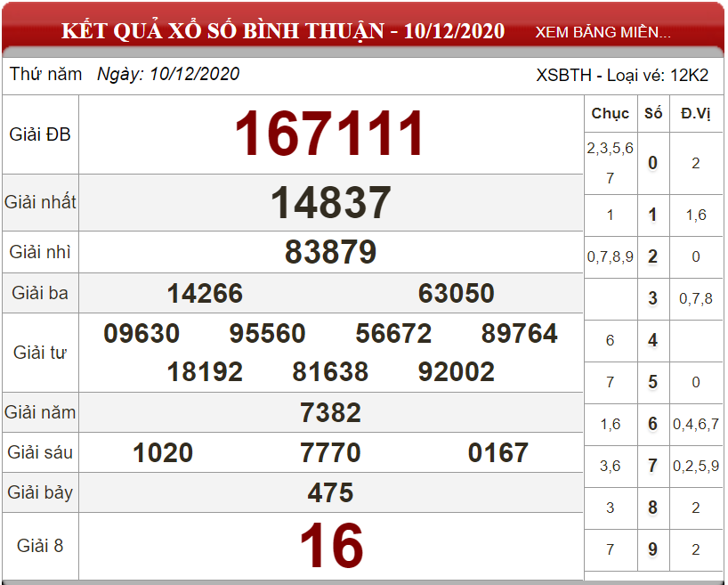Click the Chục cell 0,7,8,9
The width and height of the screenshot is (728, 585).
pyautogui.click(x=610, y=257)
